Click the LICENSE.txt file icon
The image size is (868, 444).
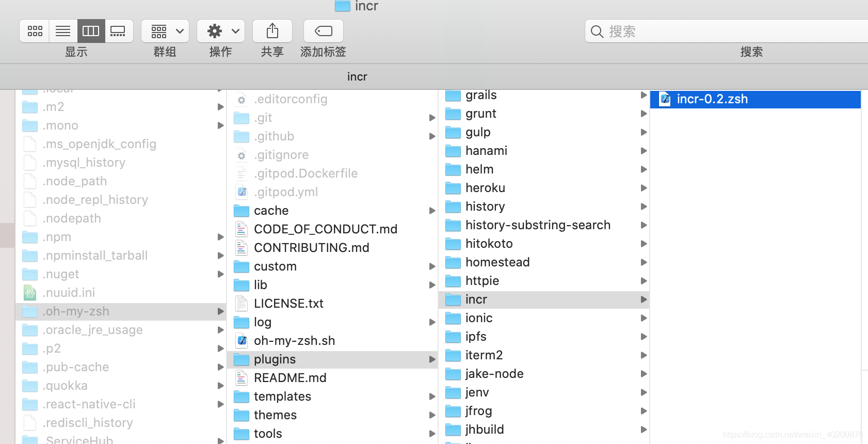pyautogui.click(x=242, y=304)
